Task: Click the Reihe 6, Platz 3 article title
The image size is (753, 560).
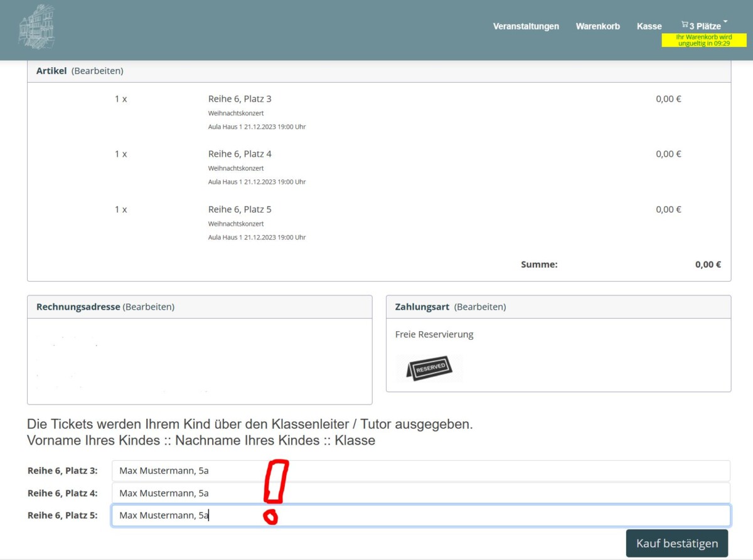Action: point(240,99)
